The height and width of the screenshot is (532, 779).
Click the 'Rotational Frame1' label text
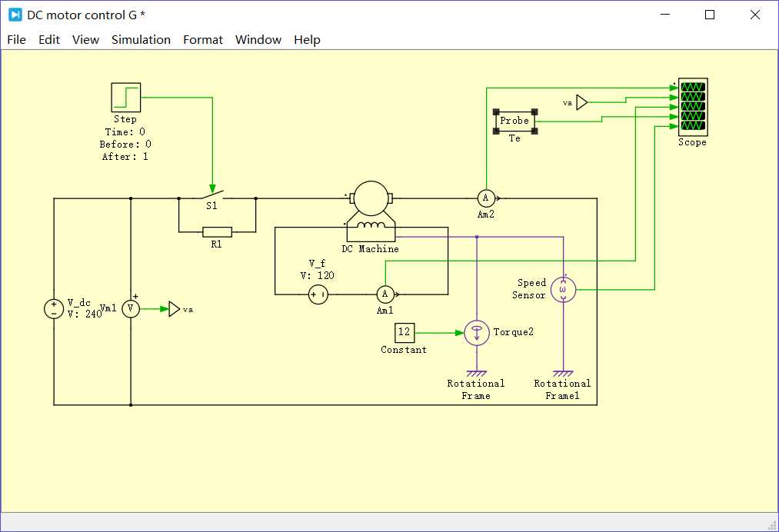pos(562,390)
